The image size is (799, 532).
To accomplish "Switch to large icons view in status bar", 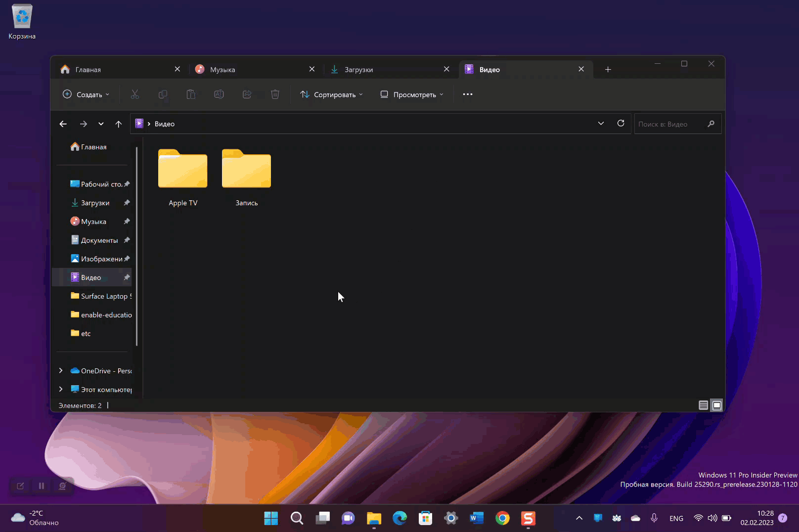I will tap(717, 405).
